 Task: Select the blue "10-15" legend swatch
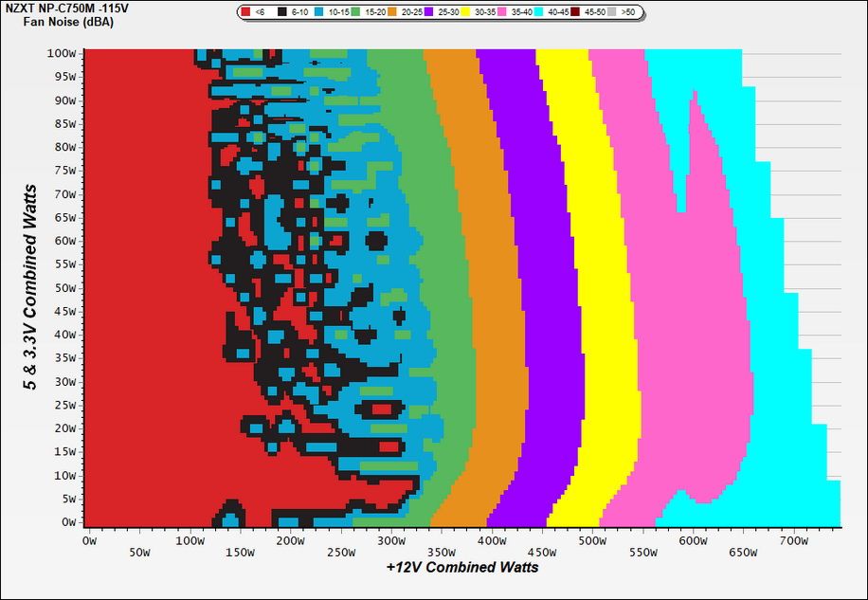click(x=319, y=9)
